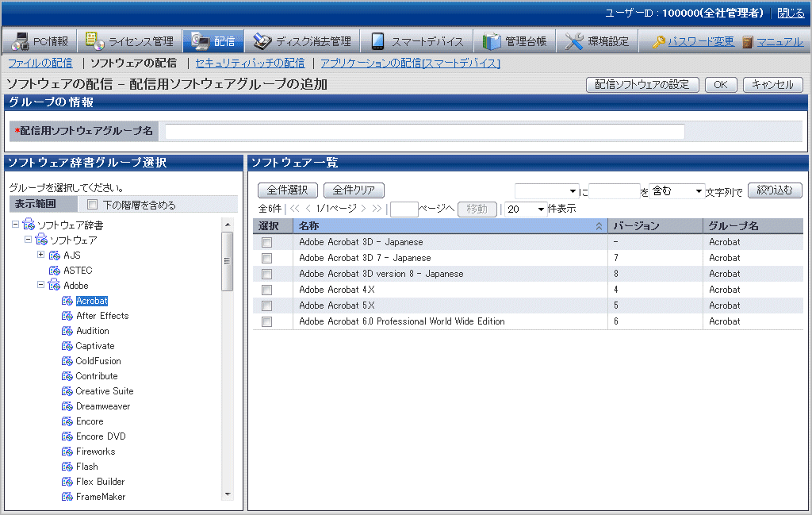This screenshot has width=812, height=515.
Task: Open the マニュアル link
Action: 780,41
